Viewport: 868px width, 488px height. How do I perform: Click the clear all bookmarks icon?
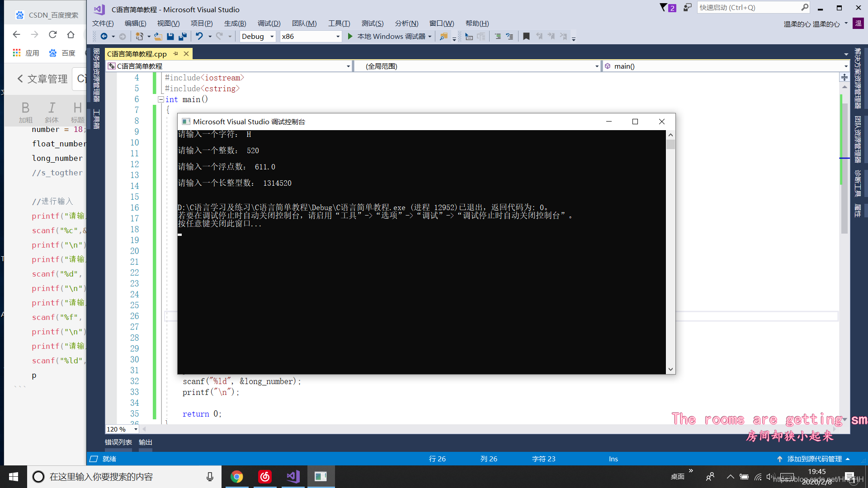click(563, 36)
